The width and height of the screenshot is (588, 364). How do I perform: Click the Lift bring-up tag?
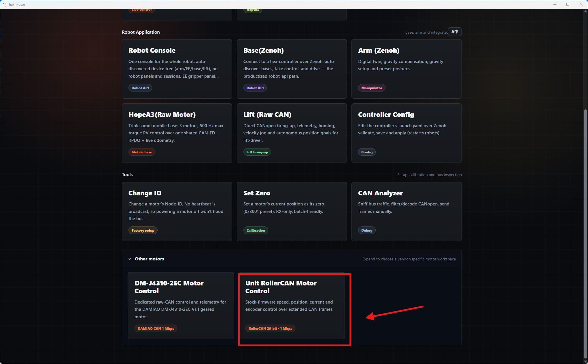257,152
